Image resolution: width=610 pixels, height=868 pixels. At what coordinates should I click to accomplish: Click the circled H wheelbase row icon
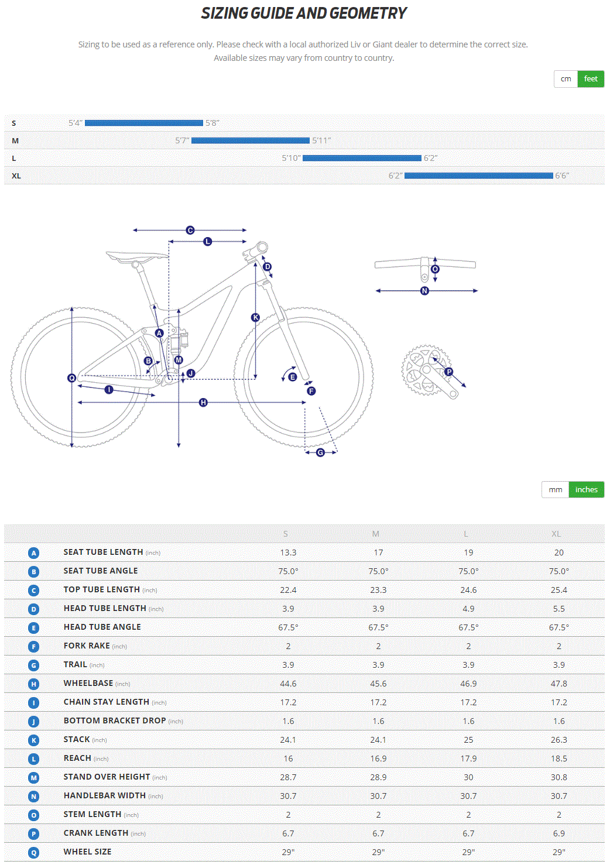pos(34,684)
